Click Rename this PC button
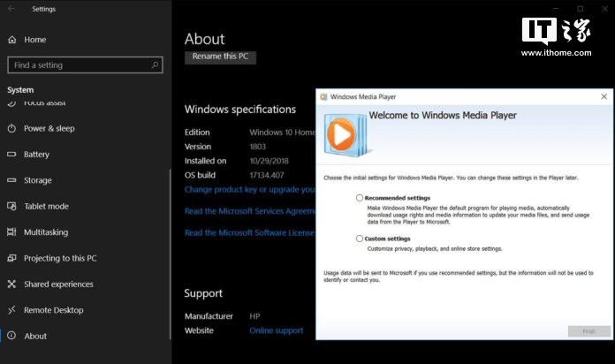Viewport: 615px width, 364px height. tap(220, 57)
